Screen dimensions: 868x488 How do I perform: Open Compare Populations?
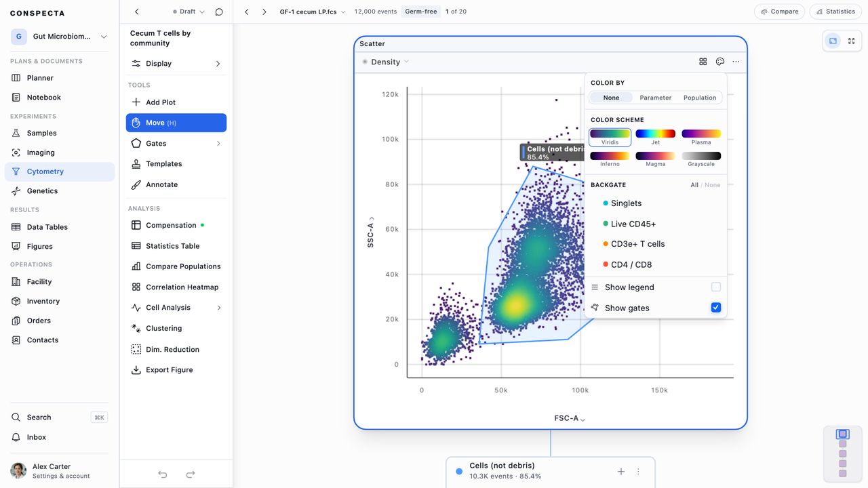coord(176,266)
